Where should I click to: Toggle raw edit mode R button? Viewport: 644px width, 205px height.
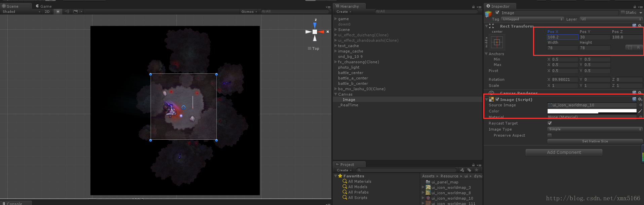point(638,47)
